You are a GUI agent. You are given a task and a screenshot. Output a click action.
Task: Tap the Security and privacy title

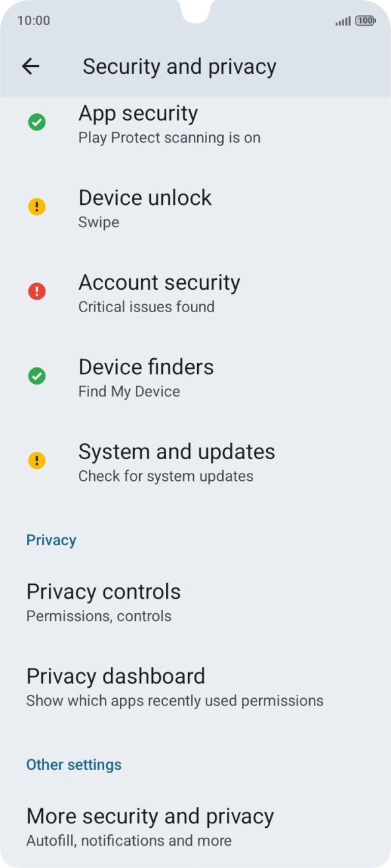(179, 66)
